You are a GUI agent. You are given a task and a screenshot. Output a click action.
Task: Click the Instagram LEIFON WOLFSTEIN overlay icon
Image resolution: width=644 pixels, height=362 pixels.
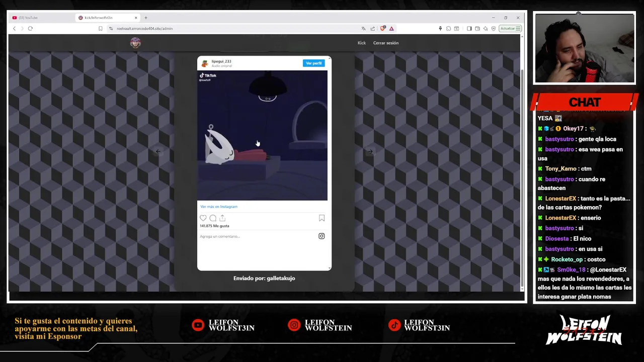tap(294, 325)
